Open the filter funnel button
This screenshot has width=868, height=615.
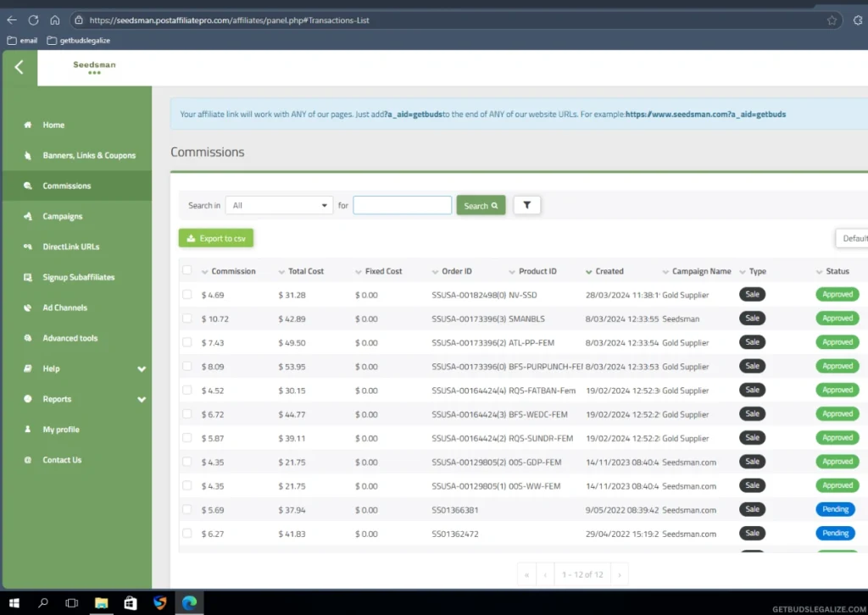click(526, 205)
